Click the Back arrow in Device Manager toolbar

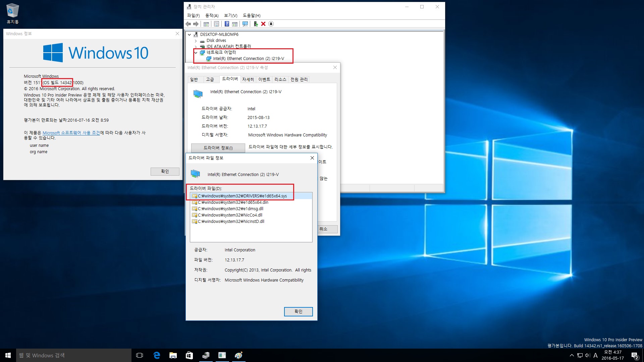click(188, 24)
